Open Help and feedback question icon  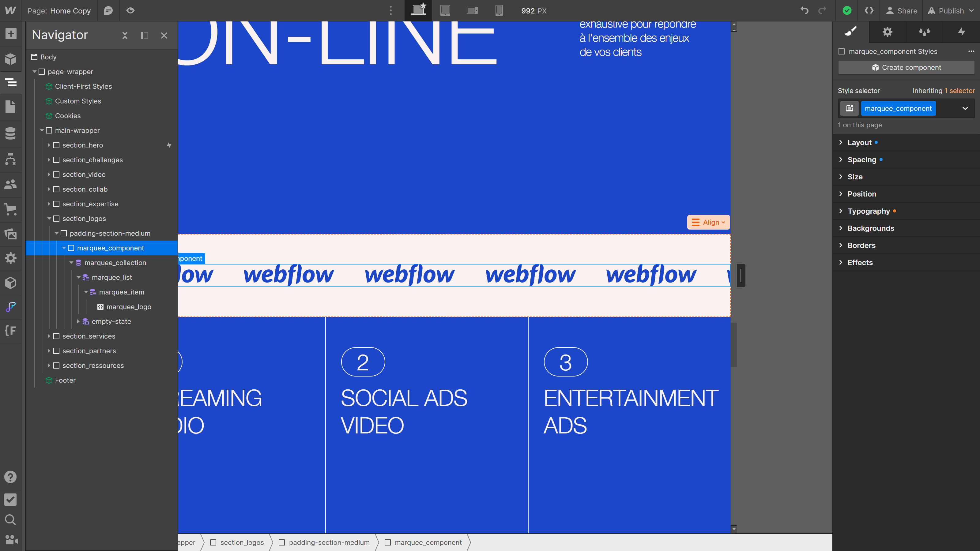[10, 477]
